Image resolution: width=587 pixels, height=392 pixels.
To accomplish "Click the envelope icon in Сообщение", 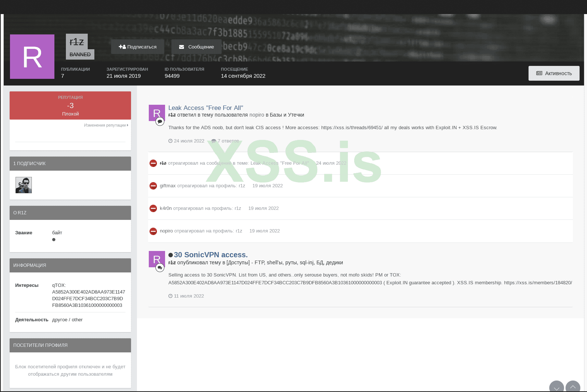I will tap(181, 47).
